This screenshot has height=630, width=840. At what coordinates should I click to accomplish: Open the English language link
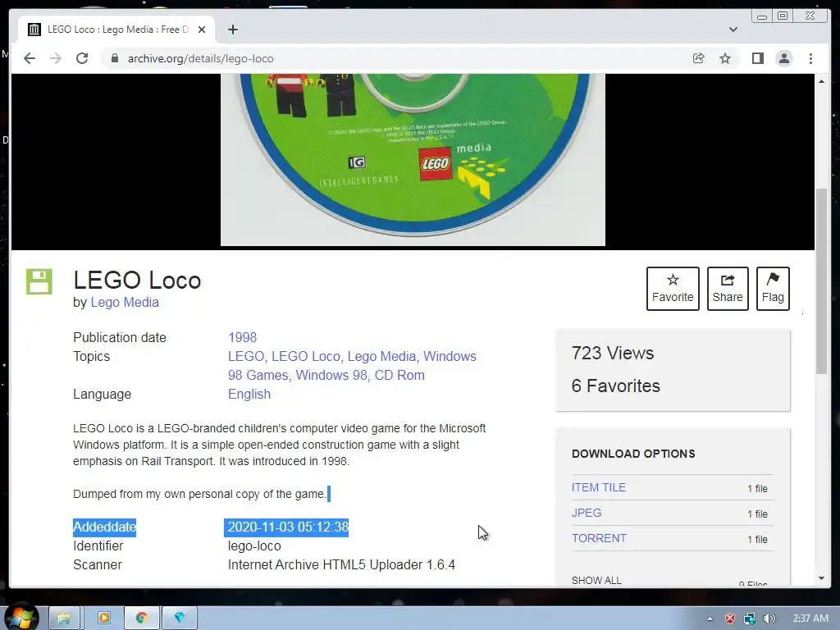tap(249, 394)
